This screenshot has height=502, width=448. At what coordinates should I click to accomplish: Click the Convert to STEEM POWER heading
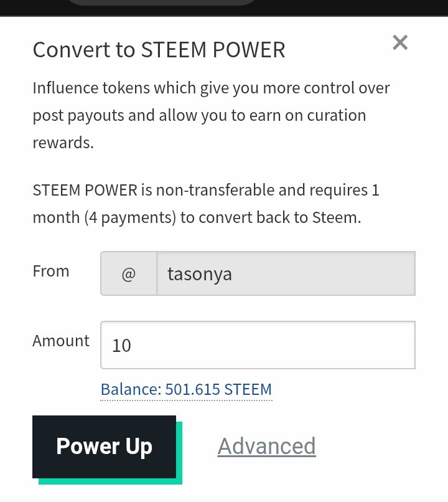[x=159, y=50]
